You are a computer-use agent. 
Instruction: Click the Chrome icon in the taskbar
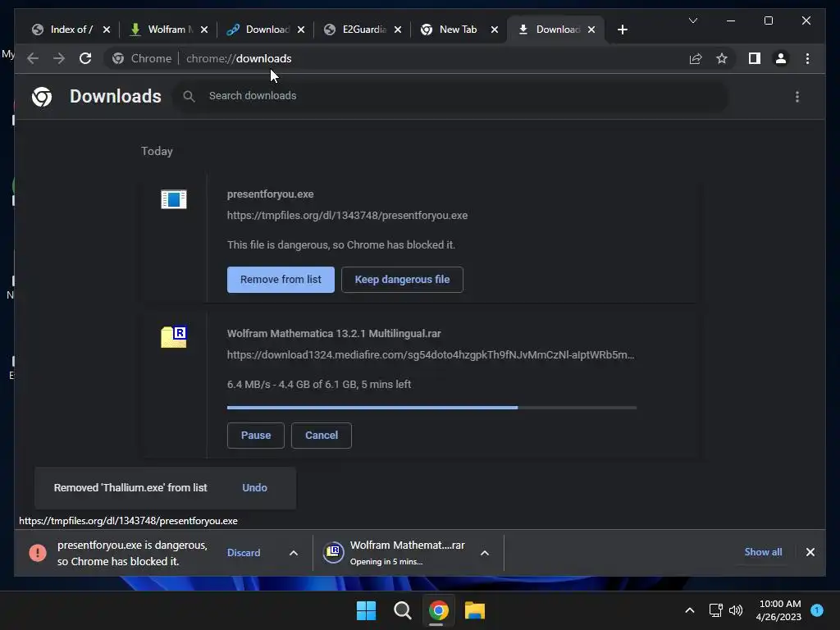coord(438,610)
